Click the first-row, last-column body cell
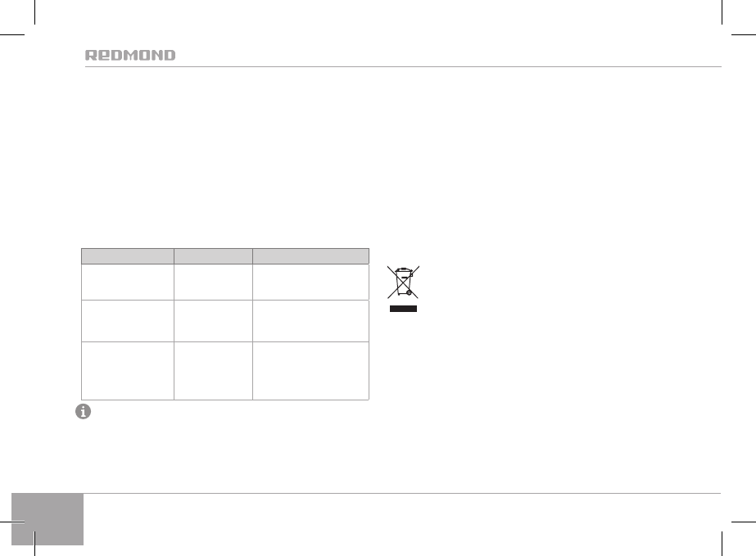The height and width of the screenshot is (556, 756). pyautogui.click(x=310, y=282)
